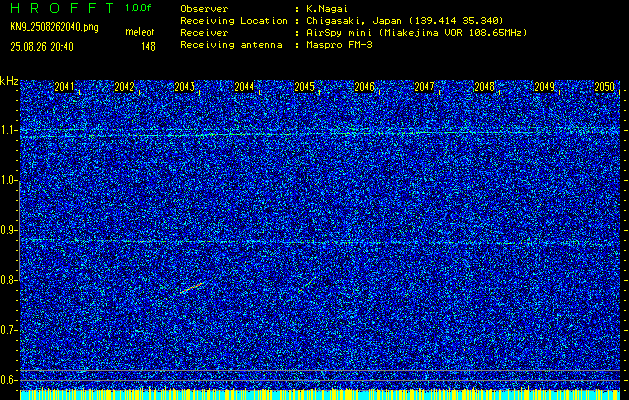Image resolution: width=629 pixels, height=400 pixels.
Task: Click the faint meteor echo below the 2045 marker
Action: 307,284
